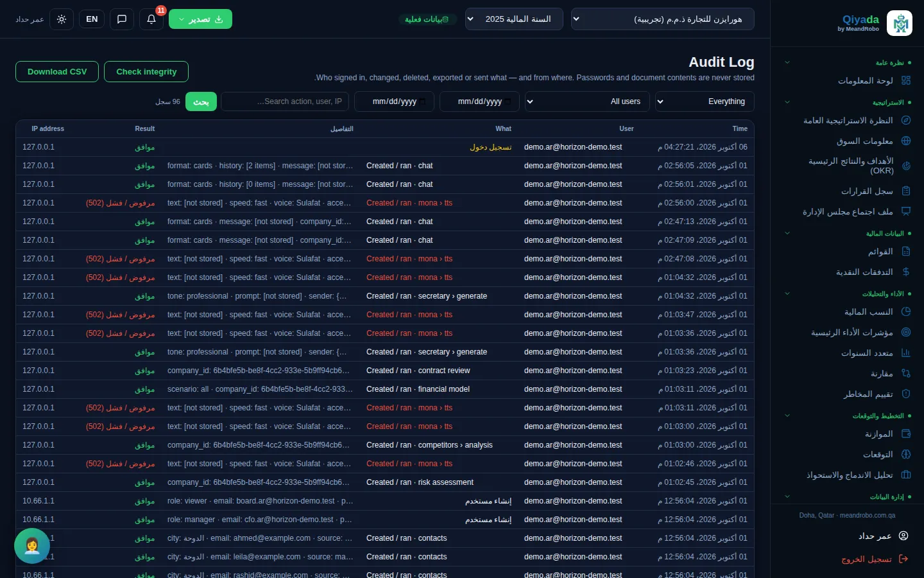Click the معلومات السوق globe icon
Viewport: 924px width, 578px height.
click(x=906, y=141)
